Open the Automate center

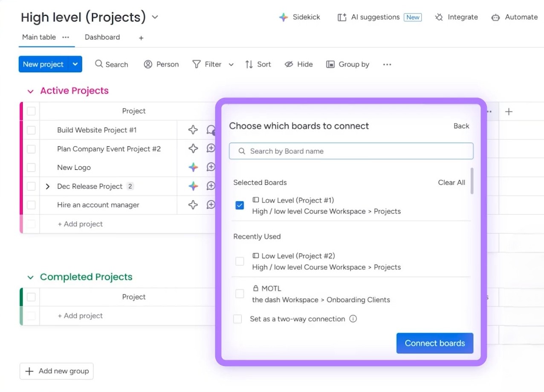coord(514,17)
